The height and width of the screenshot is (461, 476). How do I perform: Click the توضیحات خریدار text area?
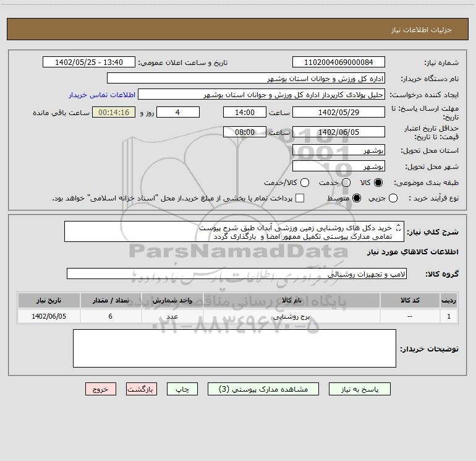234,348
